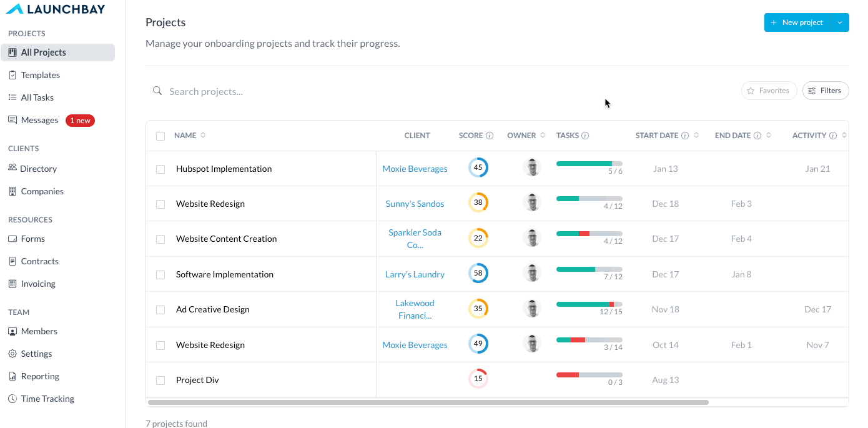Click the 0 / 3 tasks progress bar
Screen dimensions: 868x428
point(589,375)
